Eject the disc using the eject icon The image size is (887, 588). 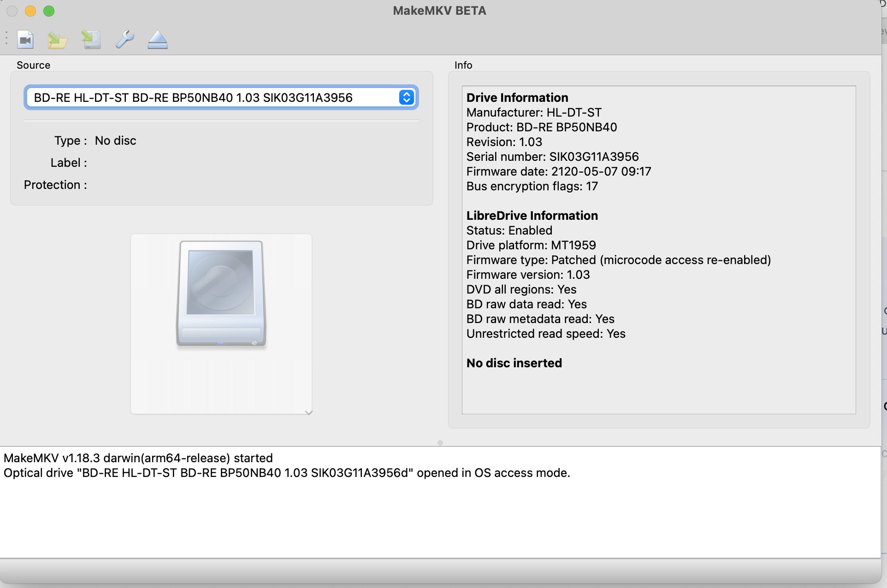click(x=157, y=40)
